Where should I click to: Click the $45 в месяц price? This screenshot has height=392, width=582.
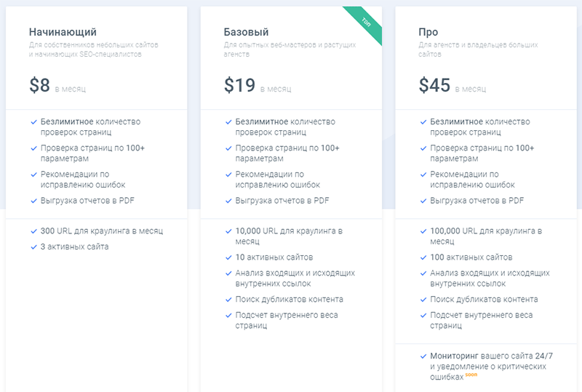[x=453, y=85]
